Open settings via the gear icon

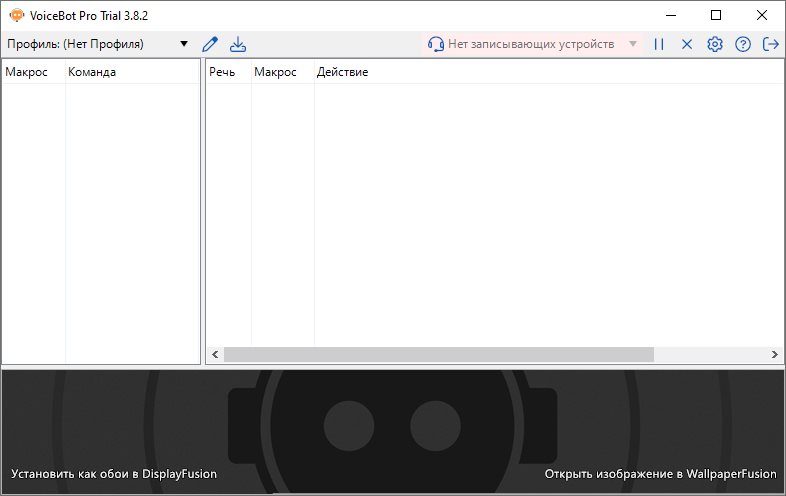(715, 44)
